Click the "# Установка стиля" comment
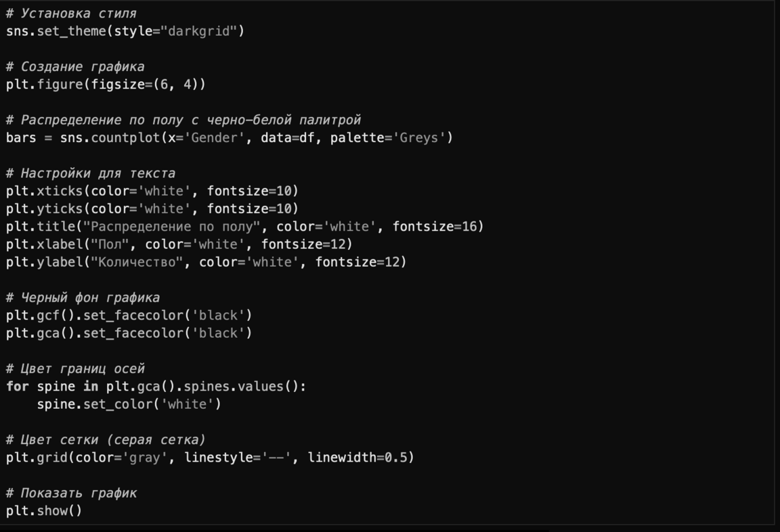Viewport: 780px width, 532px height. pyautogui.click(x=71, y=13)
